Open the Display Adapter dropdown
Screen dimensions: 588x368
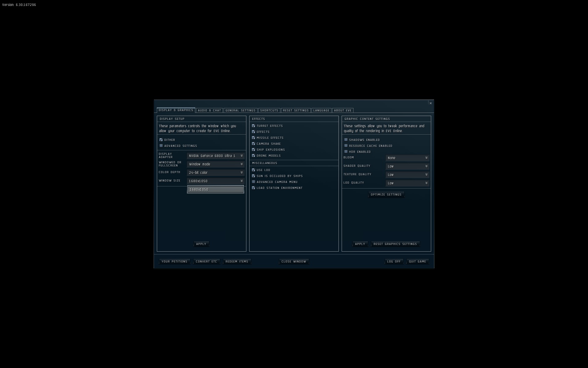click(216, 156)
